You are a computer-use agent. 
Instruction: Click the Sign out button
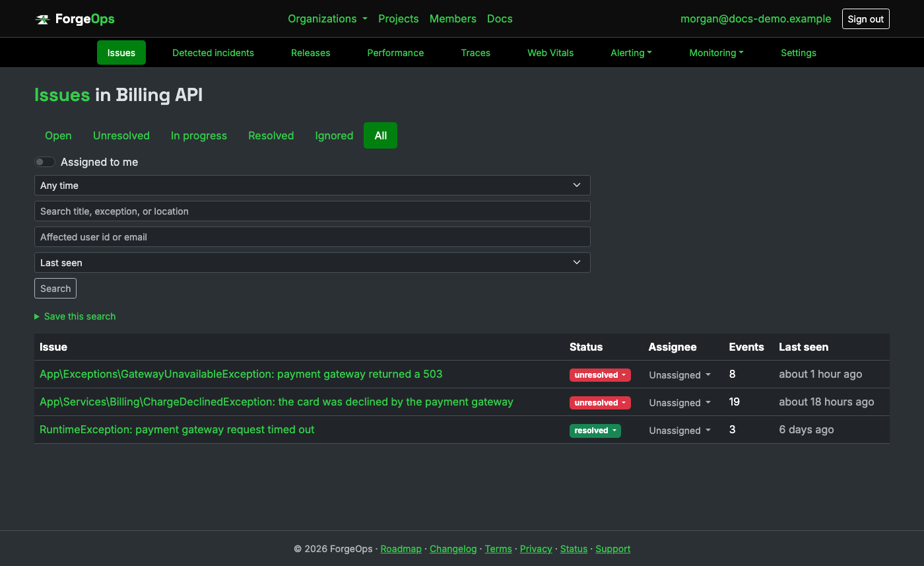click(866, 19)
